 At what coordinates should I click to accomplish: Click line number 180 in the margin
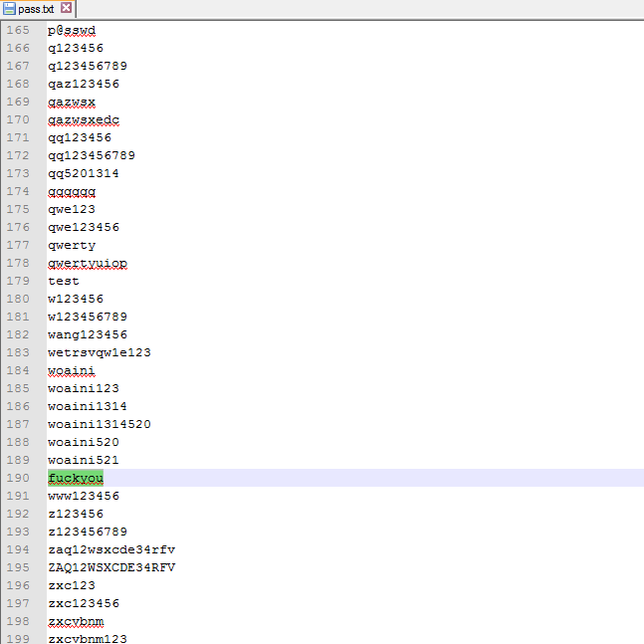pos(18,299)
